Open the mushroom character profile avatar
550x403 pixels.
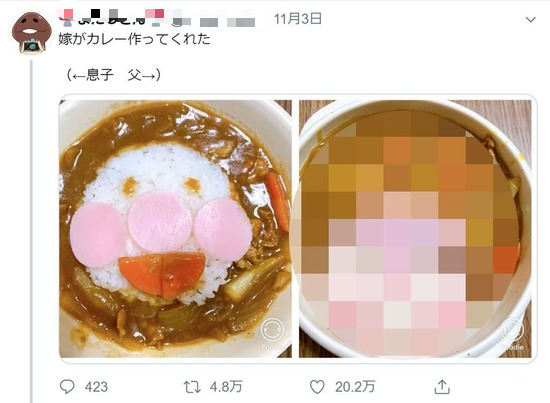tap(32, 33)
